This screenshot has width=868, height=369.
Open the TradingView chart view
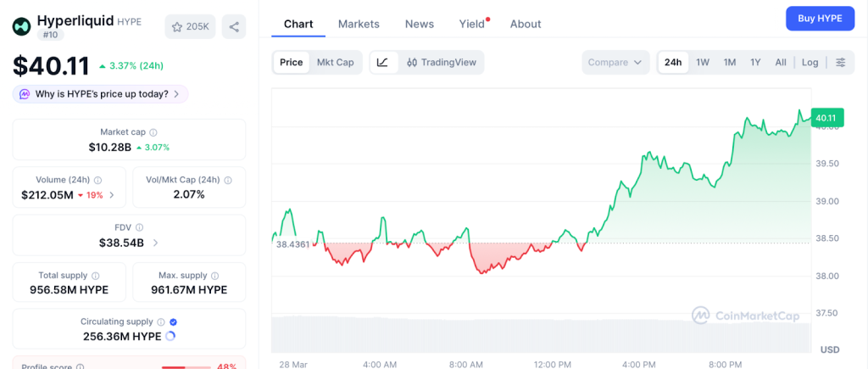coord(441,62)
